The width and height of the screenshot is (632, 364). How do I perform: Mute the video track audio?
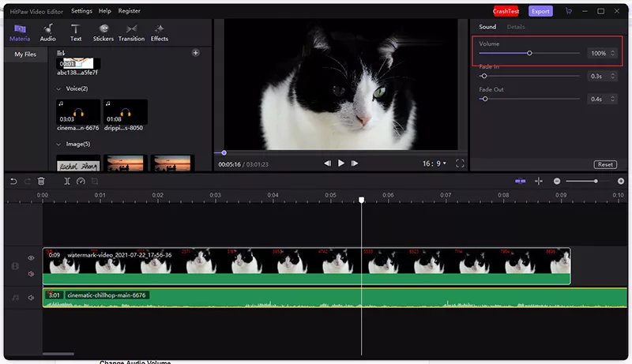pyautogui.click(x=32, y=274)
